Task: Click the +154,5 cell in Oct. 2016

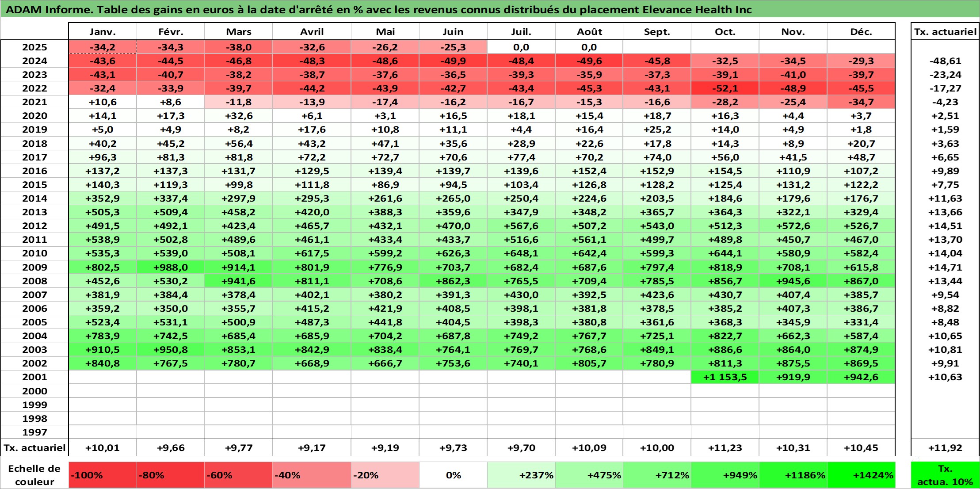Action: click(725, 171)
